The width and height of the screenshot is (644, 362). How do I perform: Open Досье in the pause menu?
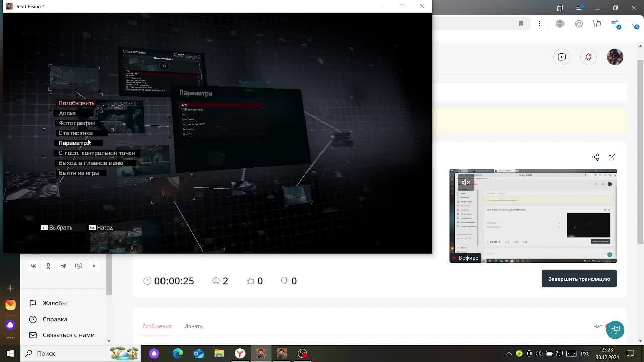[67, 113]
